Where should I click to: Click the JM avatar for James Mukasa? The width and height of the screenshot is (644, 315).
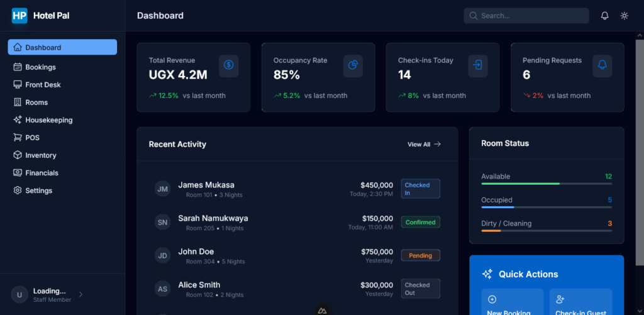click(x=162, y=189)
